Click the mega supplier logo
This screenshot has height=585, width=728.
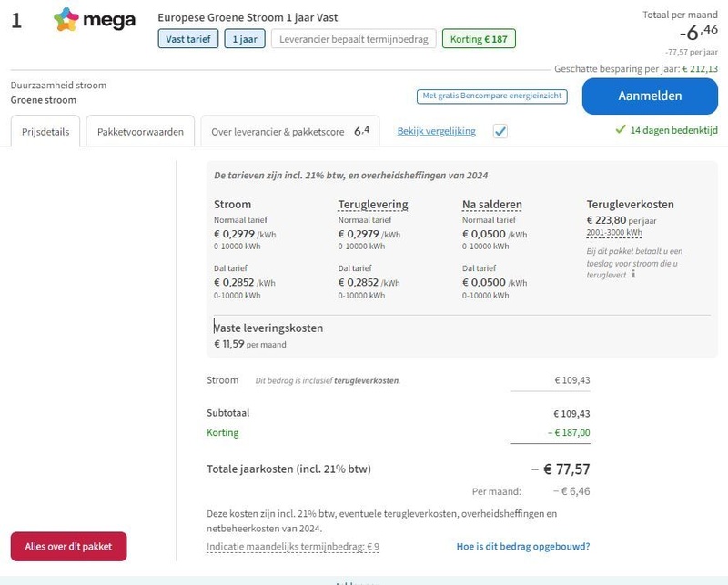pyautogui.click(x=95, y=19)
